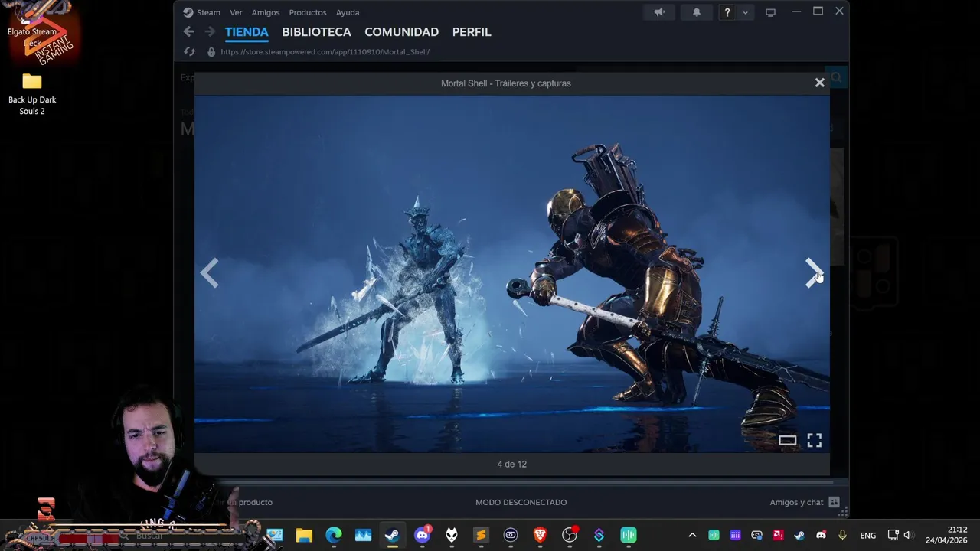Open the volume control in tray
The height and width of the screenshot is (551, 980).
[907, 535]
